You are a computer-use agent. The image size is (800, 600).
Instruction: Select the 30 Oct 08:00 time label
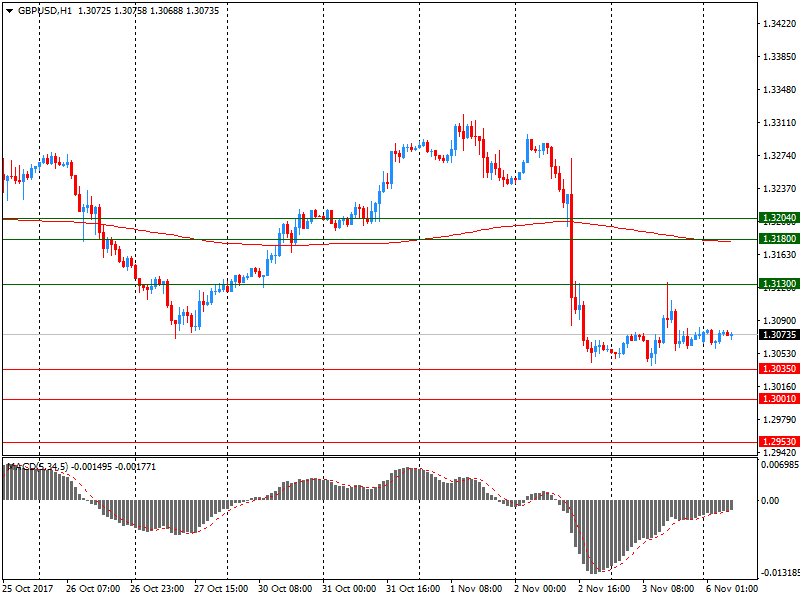pyautogui.click(x=285, y=589)
